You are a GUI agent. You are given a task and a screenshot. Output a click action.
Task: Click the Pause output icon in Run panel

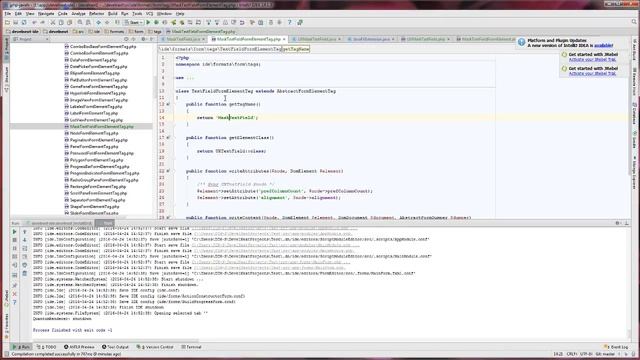[x=15, y=248]
